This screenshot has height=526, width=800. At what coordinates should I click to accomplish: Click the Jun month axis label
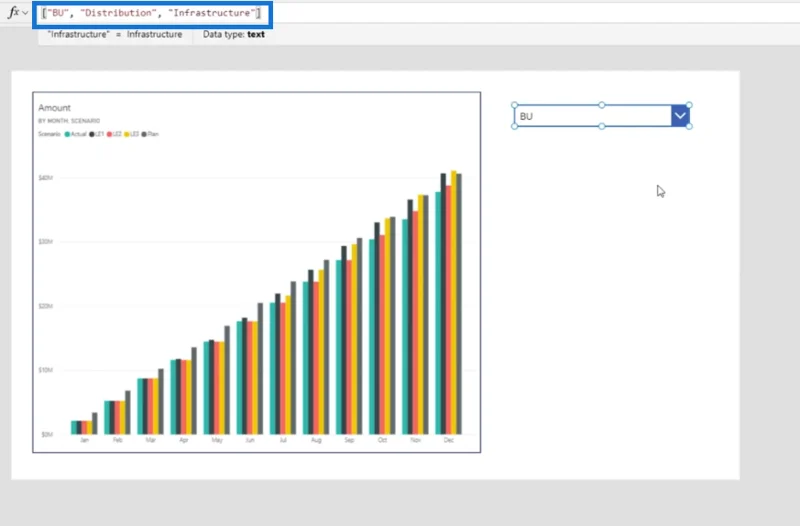[x=249, y=440]
